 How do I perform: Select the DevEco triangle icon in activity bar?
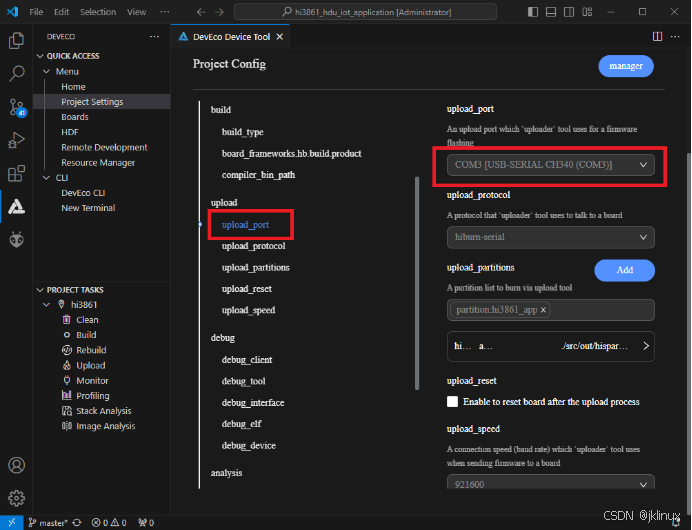click(x=16, y=207)
